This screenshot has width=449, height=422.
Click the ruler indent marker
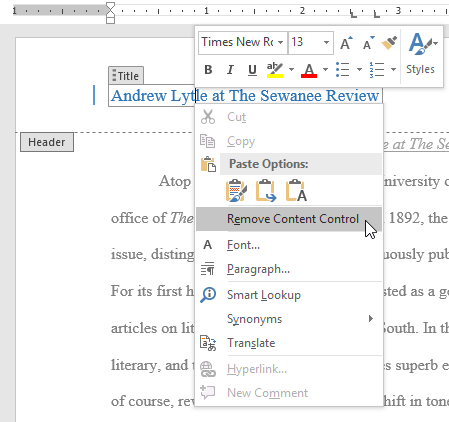click(x=110, y=13)
